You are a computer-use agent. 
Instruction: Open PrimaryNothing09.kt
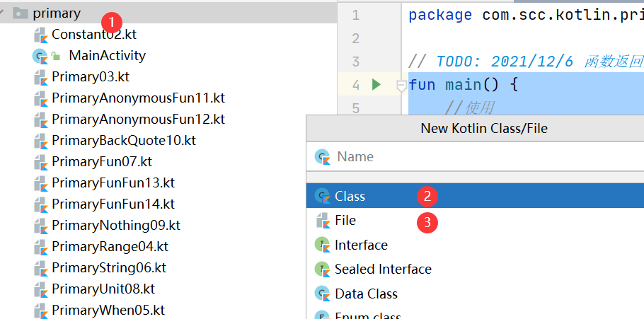click(116, 226)
